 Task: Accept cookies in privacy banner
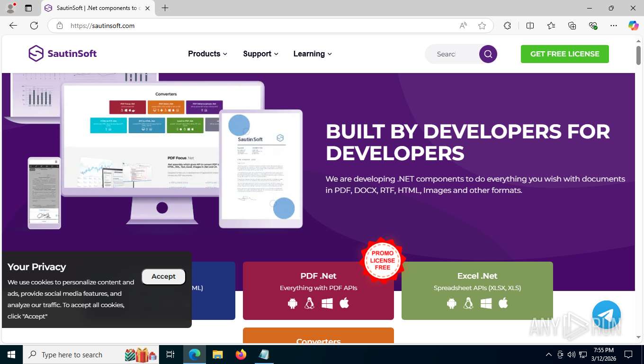click(x=163, y=276)
